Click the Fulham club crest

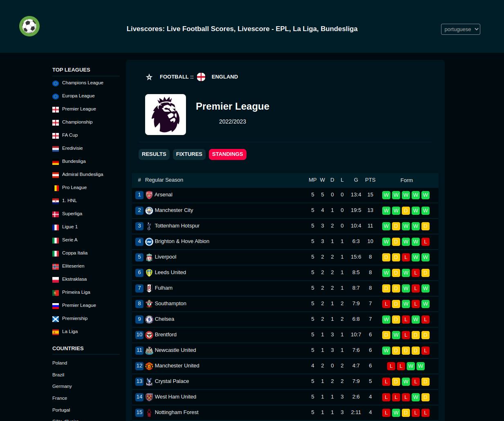pos(149,288)
